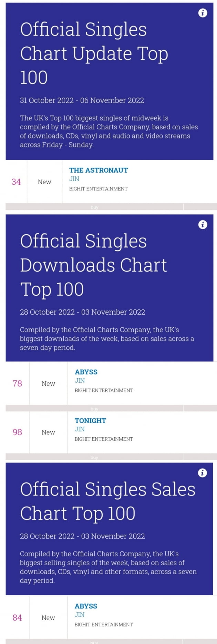The width and height of the screenshot is (217, 644).
Task: Click buy bar beneath ABYSS at position 78
Action: [x=94, y=409]
